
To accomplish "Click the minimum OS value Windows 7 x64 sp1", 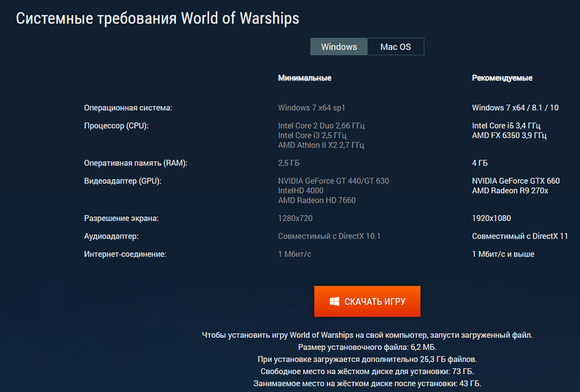I will [312, 108].
